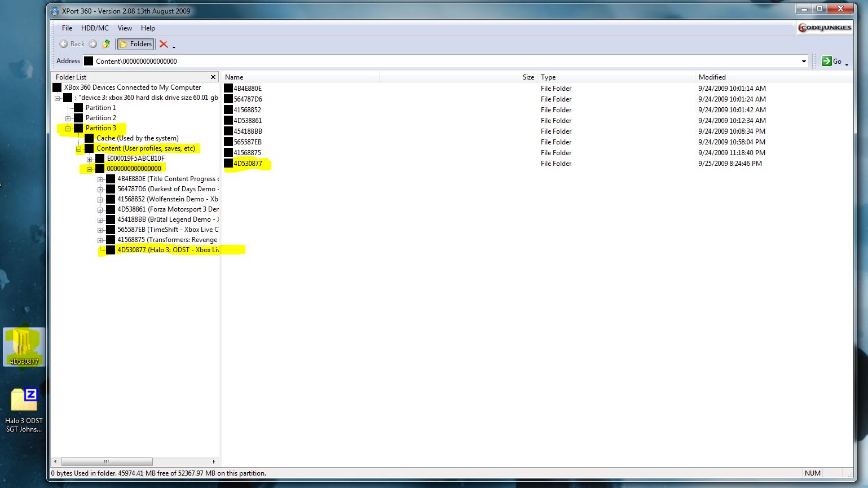Select folder 4D530877 in file list
The height and width of the screenshot is (488, 868).
(x=248, y=164)
